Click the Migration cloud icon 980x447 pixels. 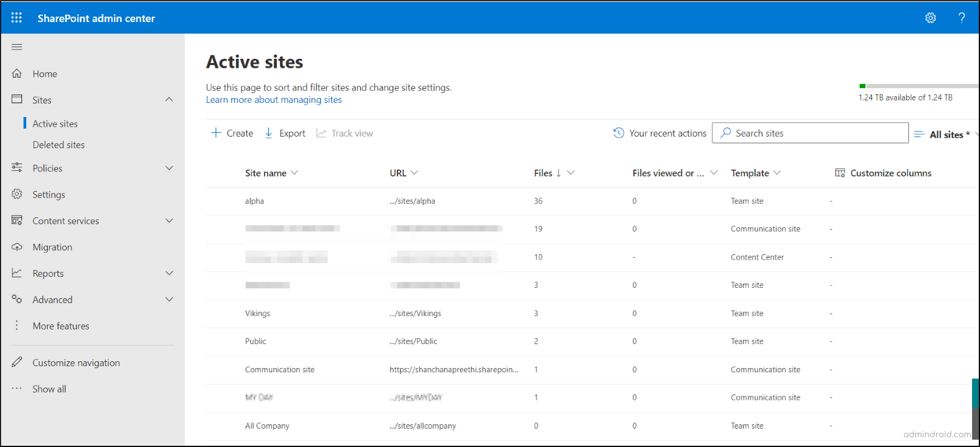click(x=17, y=247)
